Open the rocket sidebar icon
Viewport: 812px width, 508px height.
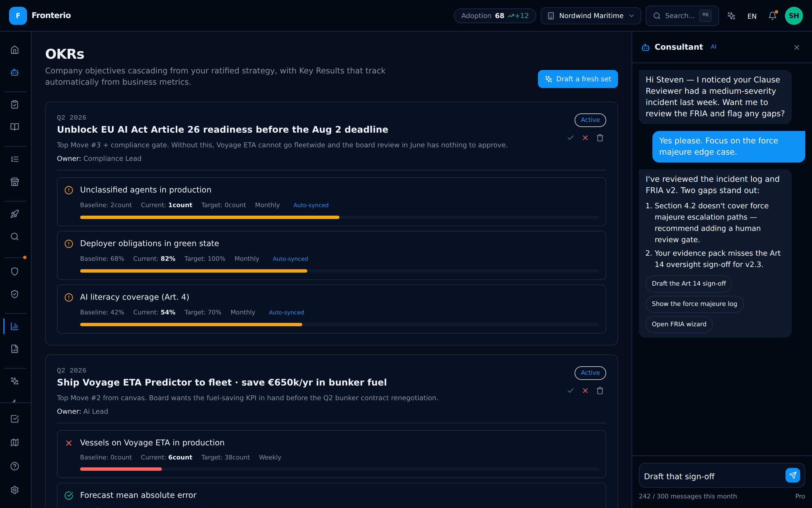click(x=14, y=214)
